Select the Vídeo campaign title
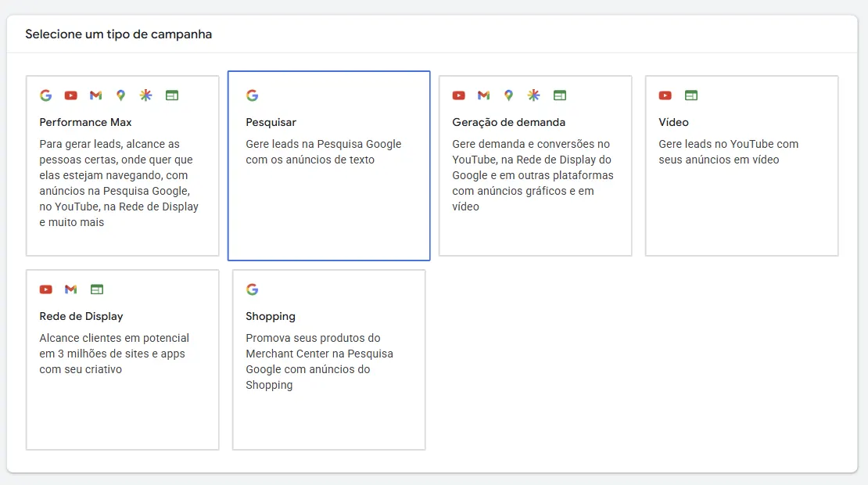This screenshot has height=485, width=868. (674, 122)
